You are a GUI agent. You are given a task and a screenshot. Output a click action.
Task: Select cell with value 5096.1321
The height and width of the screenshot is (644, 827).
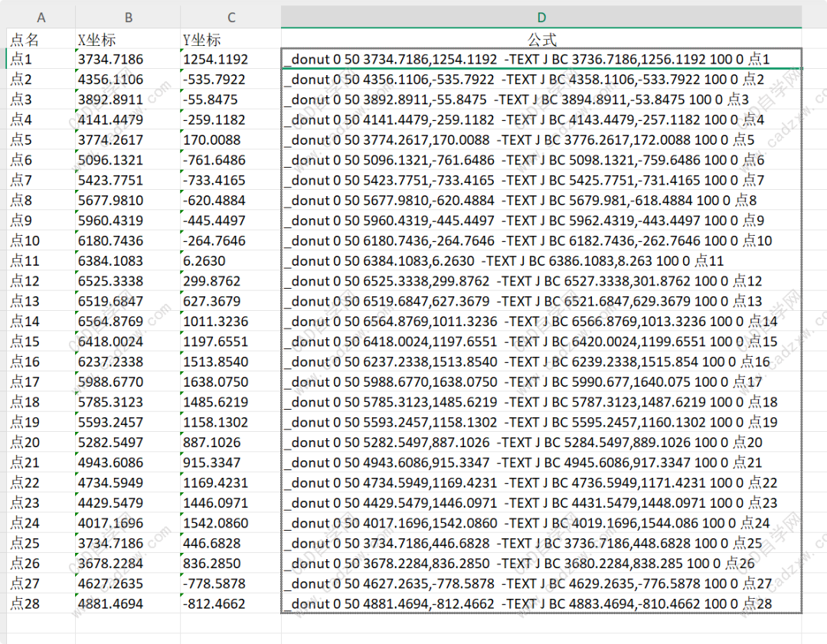tap(128, 160)
